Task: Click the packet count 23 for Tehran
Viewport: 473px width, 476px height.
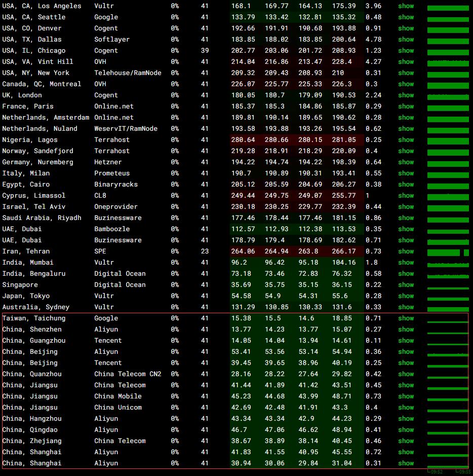Action: (205, 251)
